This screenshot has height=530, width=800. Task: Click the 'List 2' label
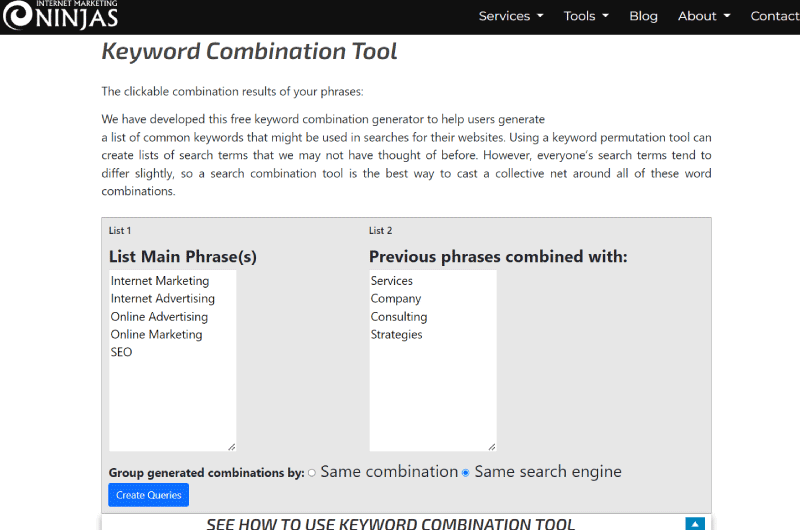point(381,231)
